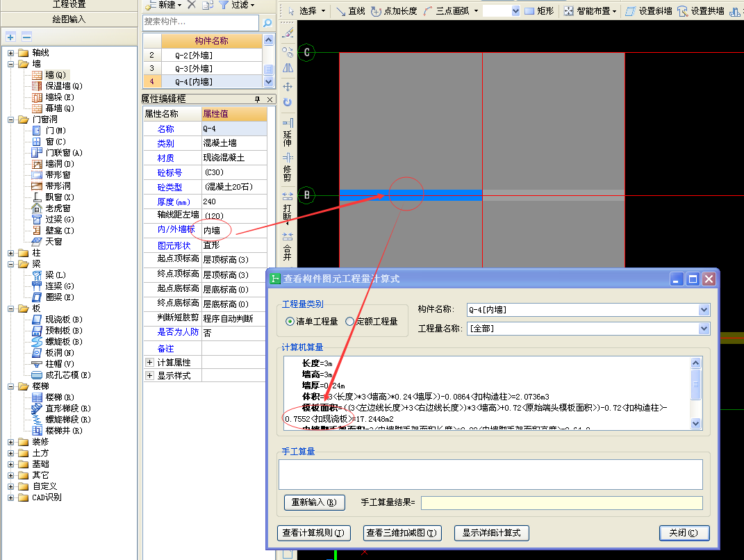Expand the 显示样式 section
The width and height of the screenshot is (744, 560).
pyautogui.click(x=149, y=375)
